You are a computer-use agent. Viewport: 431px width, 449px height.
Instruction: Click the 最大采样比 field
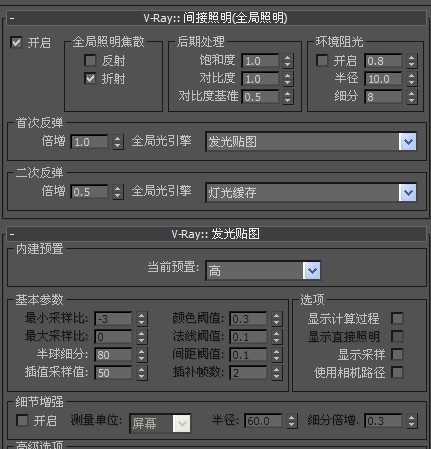pyautogui.click(x=113, y=337)
